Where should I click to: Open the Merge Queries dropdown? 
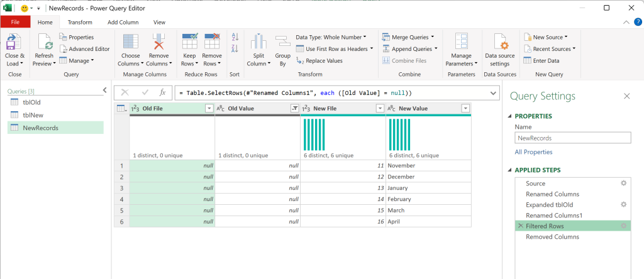[433, 37]
